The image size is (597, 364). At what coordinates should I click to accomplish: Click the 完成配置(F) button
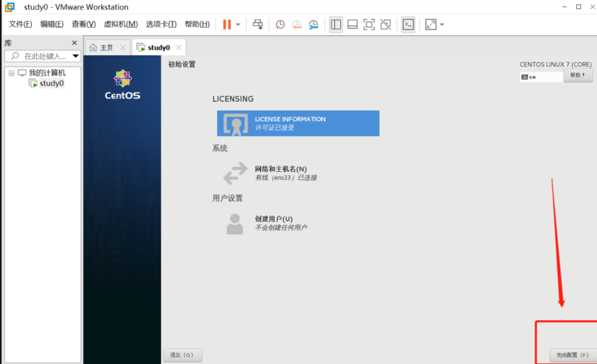[x=573, y=355]
